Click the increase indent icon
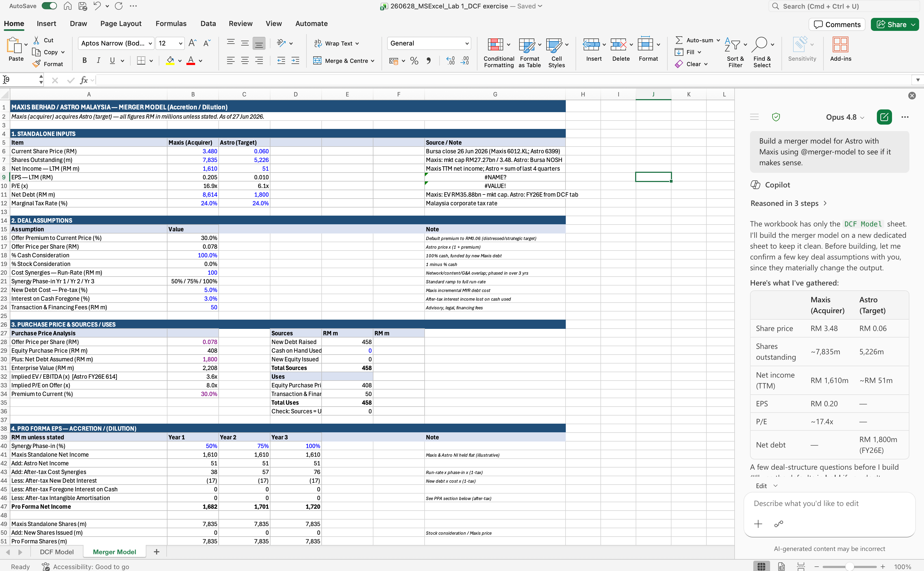924x571 pixels. (x=295, y=60)
